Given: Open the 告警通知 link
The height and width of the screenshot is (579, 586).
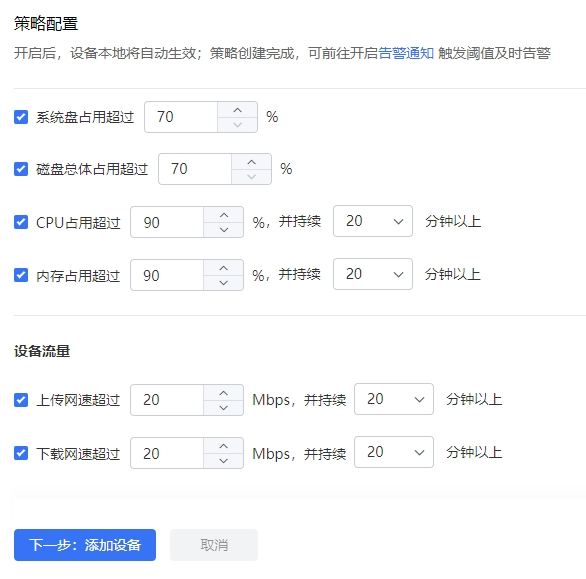Looking at the screenshot, I should pos(406,53).
